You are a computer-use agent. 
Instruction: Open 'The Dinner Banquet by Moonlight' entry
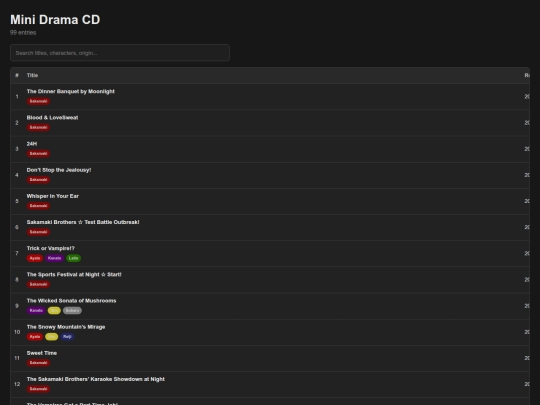[x=71, y=91]
